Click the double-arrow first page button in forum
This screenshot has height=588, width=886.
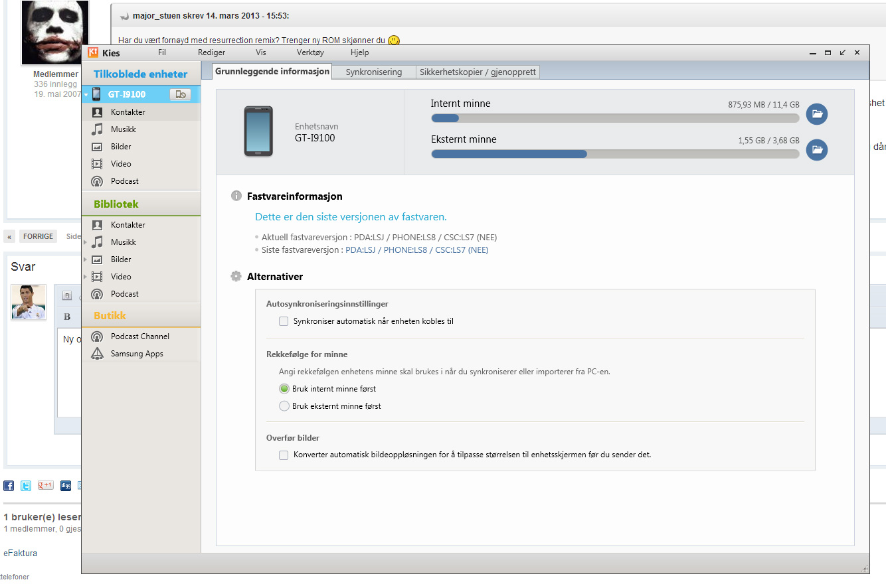pos(9,236)
